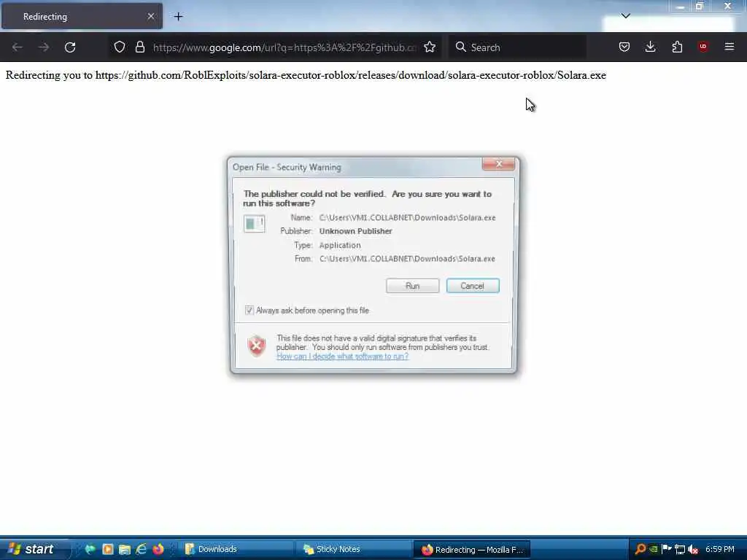Click Show Desktop quick launch icon
The height and width of the screenshot is (560, 747).
pos(90,549)
